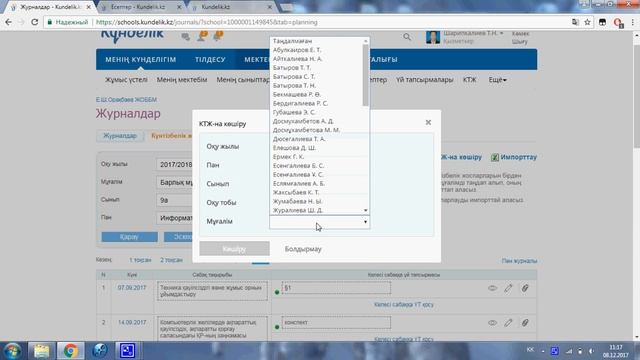Click the dark extension icon beside the star
640x360 pixels.
602,22
